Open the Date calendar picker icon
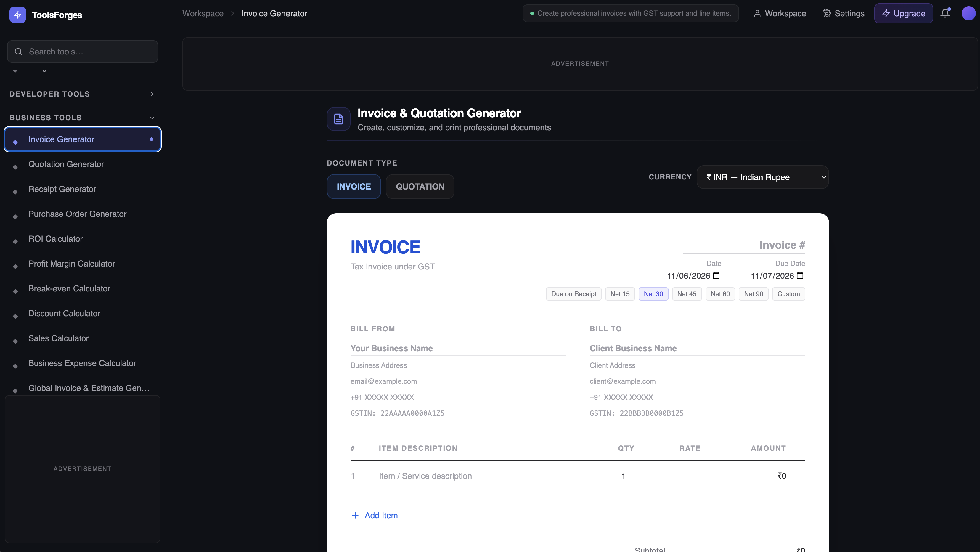Viewport: 980px width, 552px height. [x=716, y=275]
